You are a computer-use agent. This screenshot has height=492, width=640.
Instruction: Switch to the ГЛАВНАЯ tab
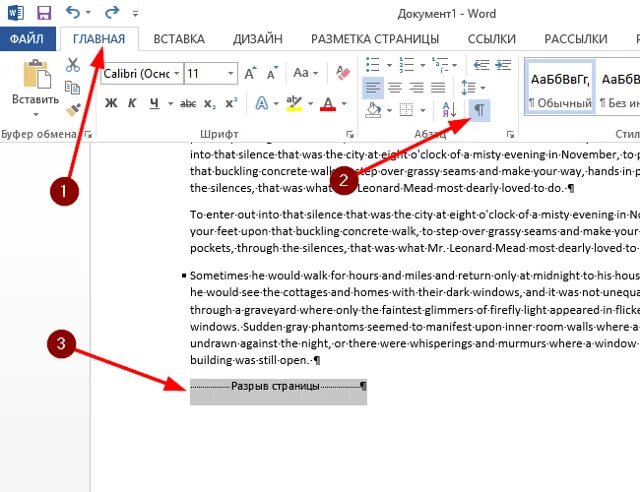click(99, 39)
